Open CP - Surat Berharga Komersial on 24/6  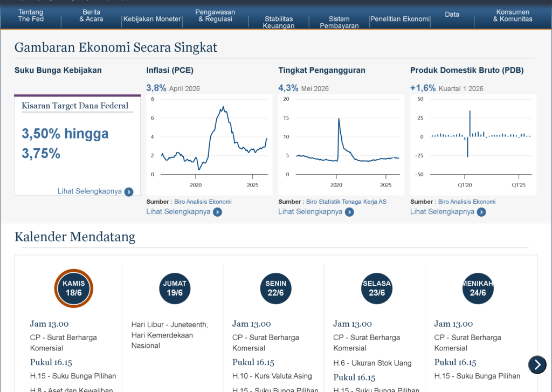(467, 343)
